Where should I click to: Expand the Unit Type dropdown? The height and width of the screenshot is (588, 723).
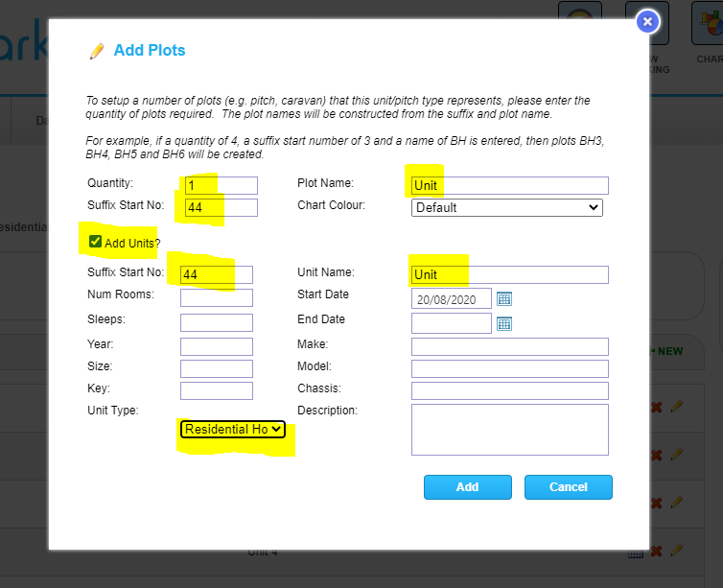pyautogui.click(x=233, y=429)
